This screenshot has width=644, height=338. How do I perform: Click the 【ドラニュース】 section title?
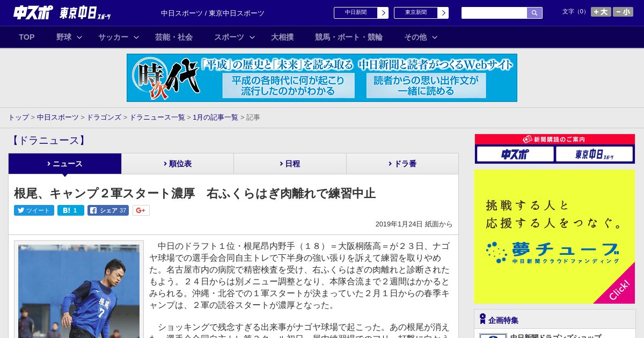48,141
